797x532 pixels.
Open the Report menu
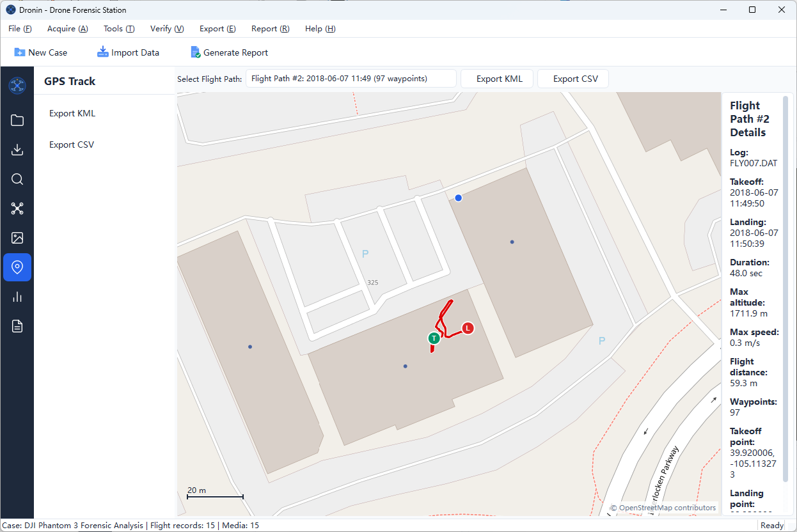[x=270, y=29]
